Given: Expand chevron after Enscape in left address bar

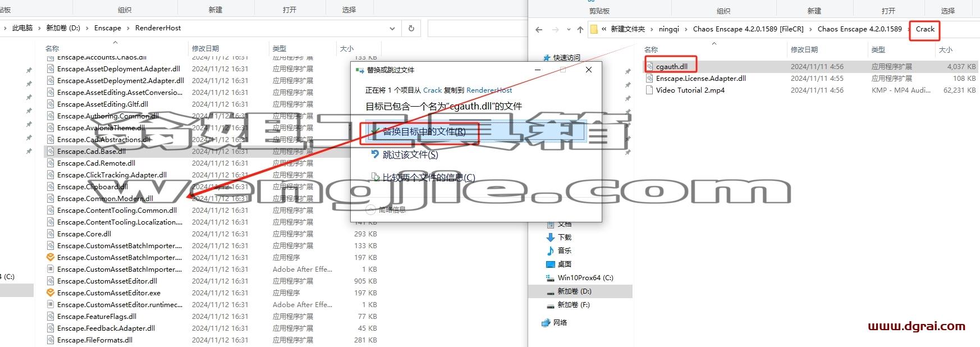Looking at the screenshot, I should [128, 28].
